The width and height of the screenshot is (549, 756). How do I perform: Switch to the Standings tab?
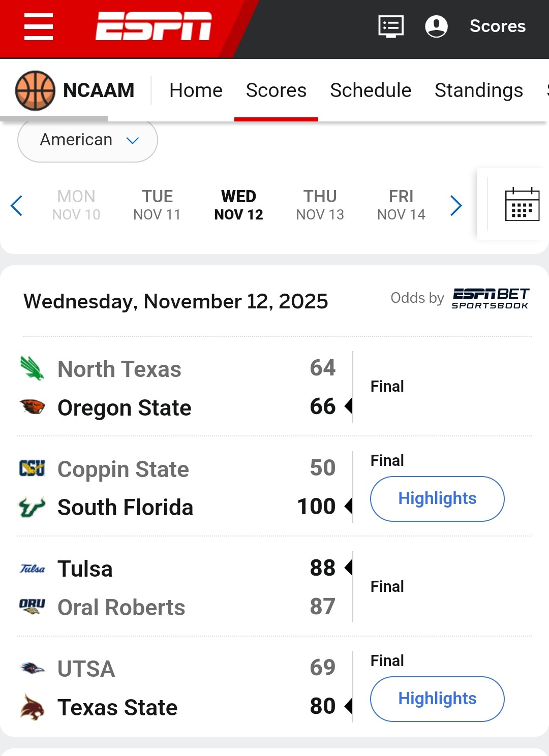pos(478,90)
